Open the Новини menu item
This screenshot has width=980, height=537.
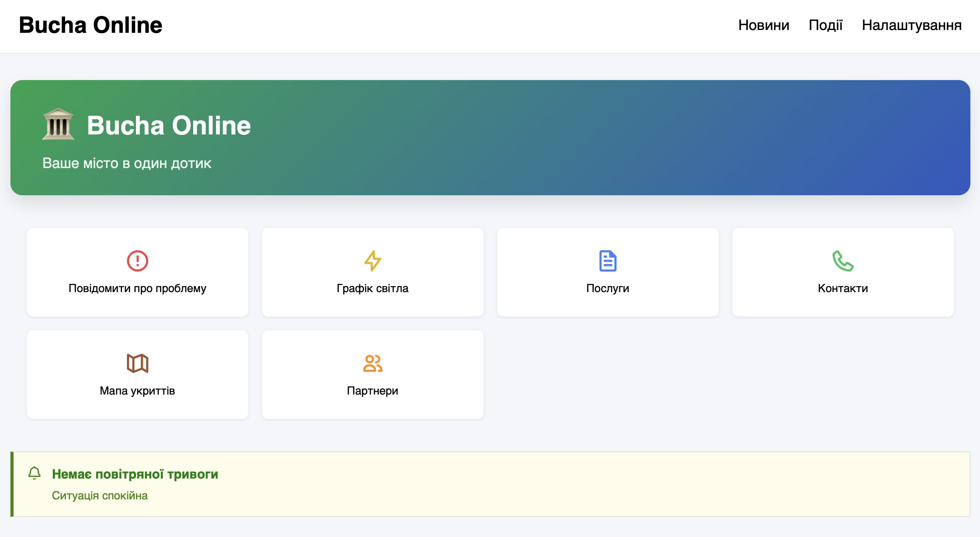point(764,25)
